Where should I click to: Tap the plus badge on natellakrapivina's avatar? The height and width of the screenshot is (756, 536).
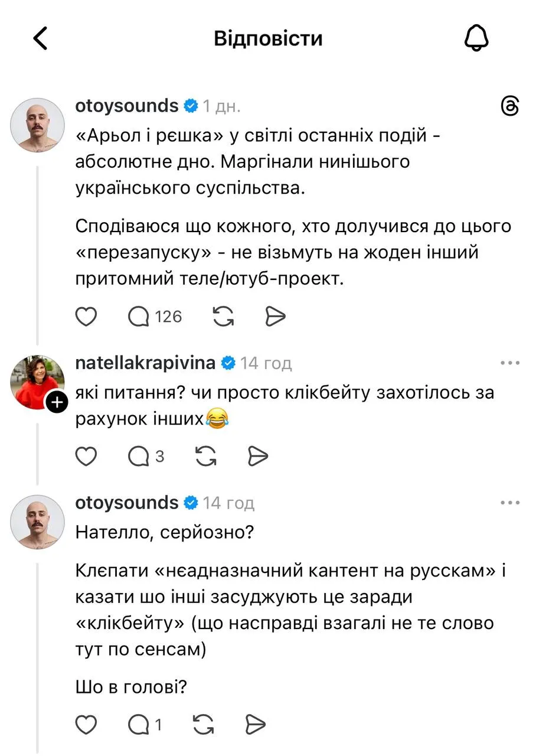click(57, 402)
